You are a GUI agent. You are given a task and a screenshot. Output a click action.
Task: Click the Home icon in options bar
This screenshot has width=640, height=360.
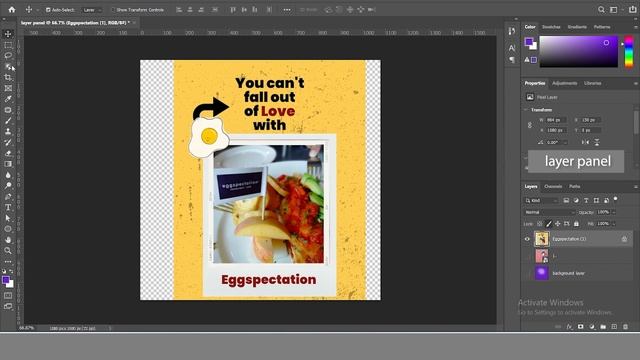[12, 9]
